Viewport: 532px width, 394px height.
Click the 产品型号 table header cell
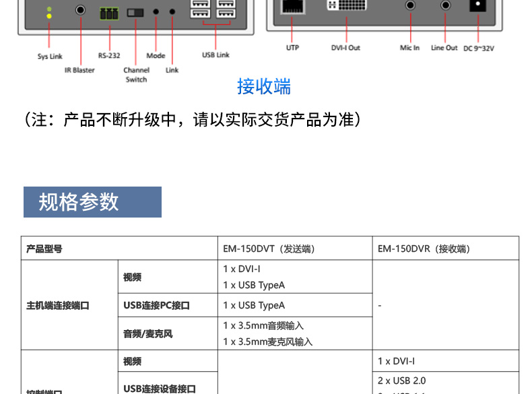coord(44,249)
